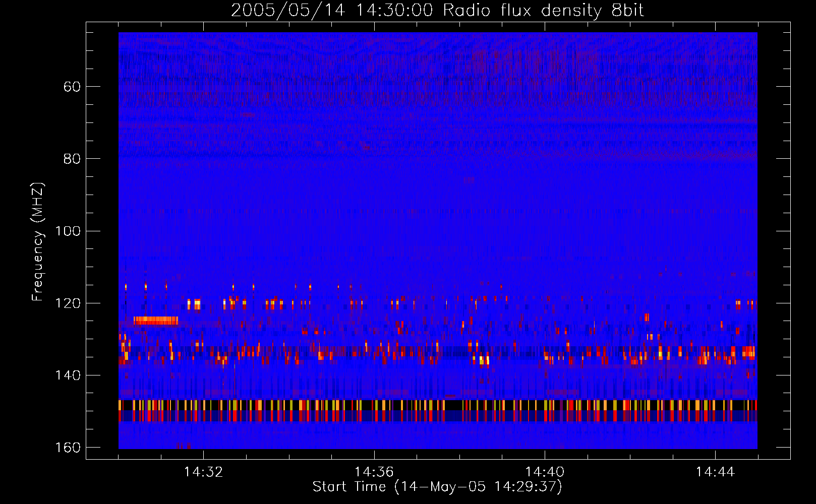Viewport: 816px width, 504px height.
Task: Select the 120 frequency tick label
Action: click(68, 303)
